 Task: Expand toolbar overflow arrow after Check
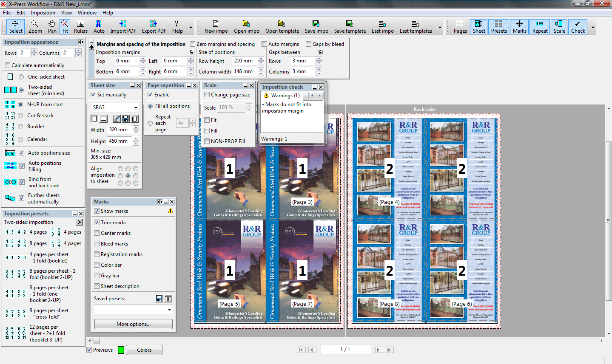593,27
